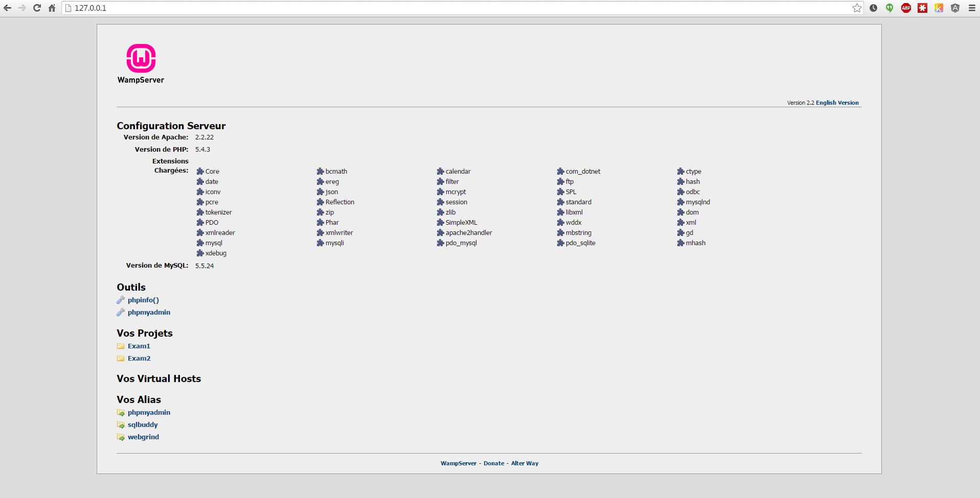Screen dimensions: 980x498
Task: Follow the Alter Way footer link
Action: (525, 464)
